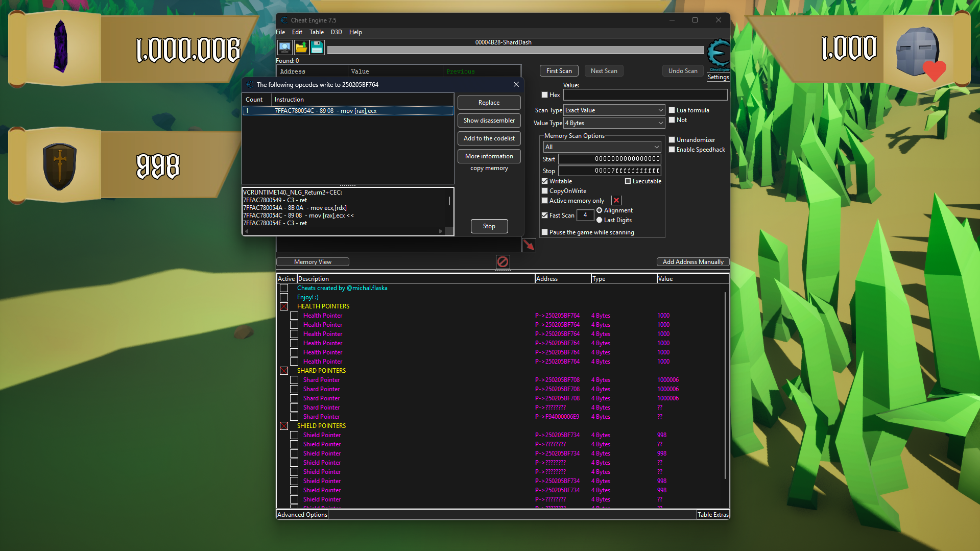Open the process selector computer icon

[x=285, y=47]
